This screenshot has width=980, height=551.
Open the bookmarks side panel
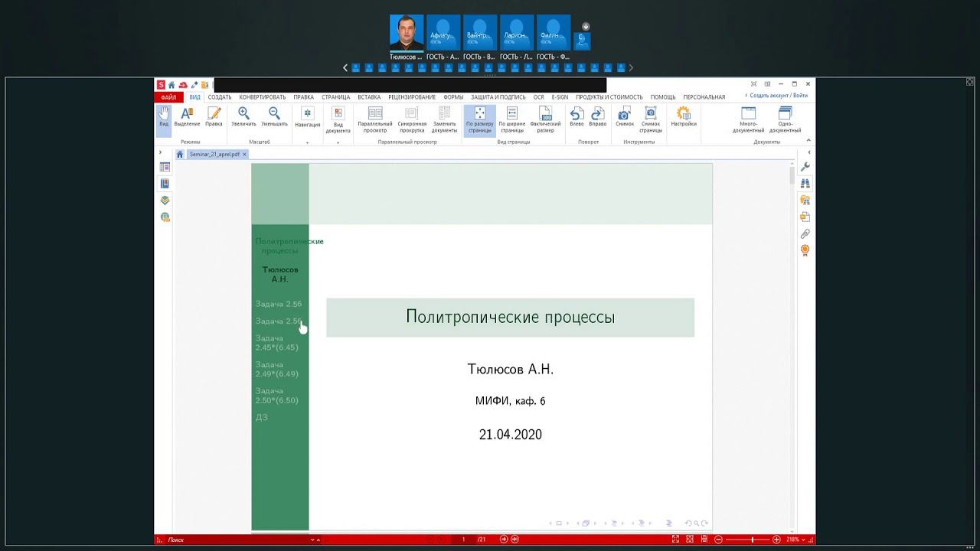[x=165, y=184]
